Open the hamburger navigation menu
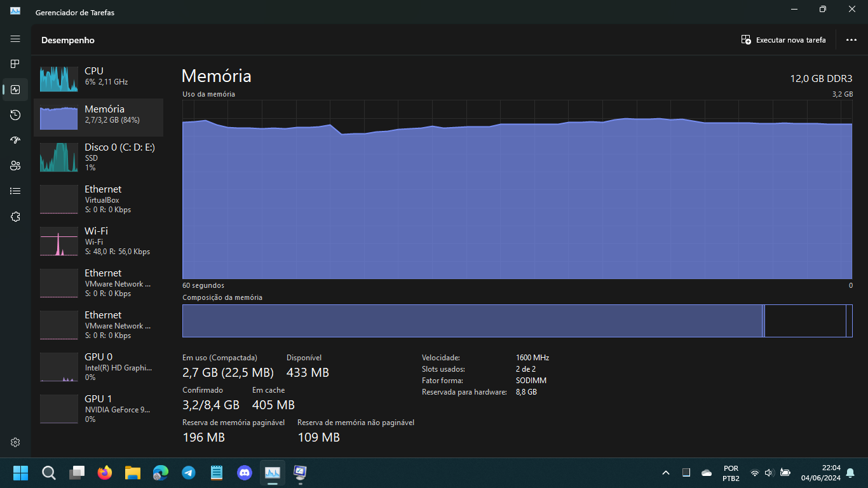The image size is (868, 488). (15, 39)
